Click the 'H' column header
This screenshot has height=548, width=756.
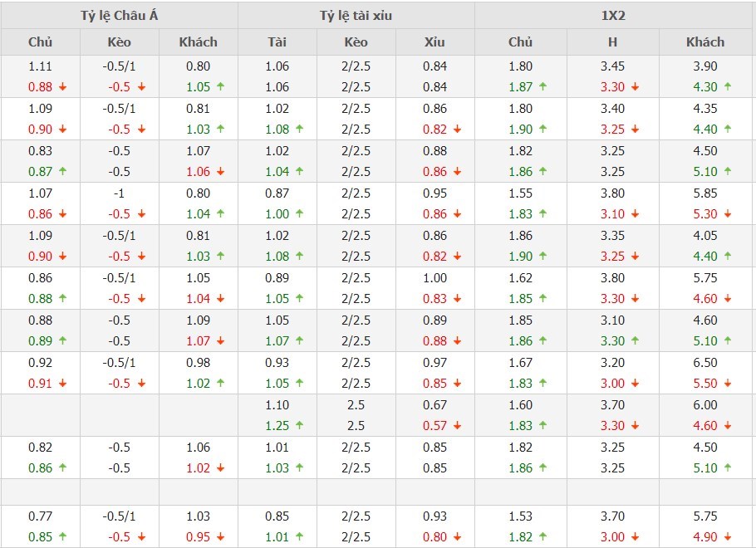coord(613,42)
